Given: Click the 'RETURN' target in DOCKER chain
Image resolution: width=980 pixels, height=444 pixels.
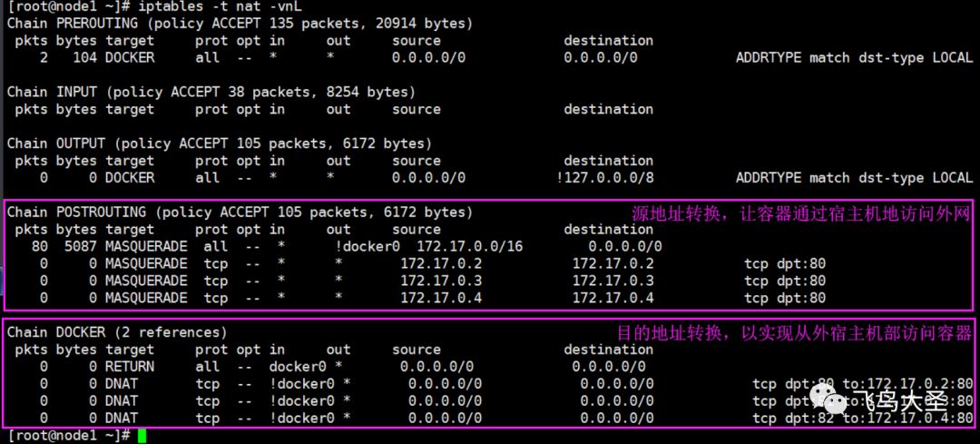Looking at the screenshot, I should click(130, 367).
